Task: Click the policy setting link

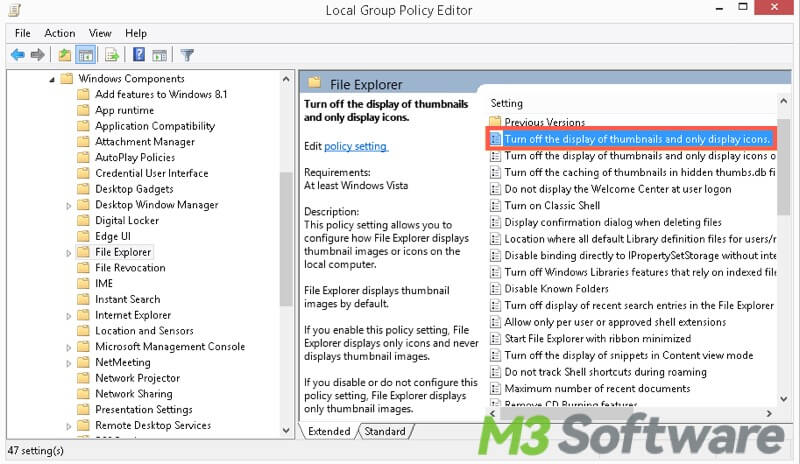Action: (x=355, y=146)
